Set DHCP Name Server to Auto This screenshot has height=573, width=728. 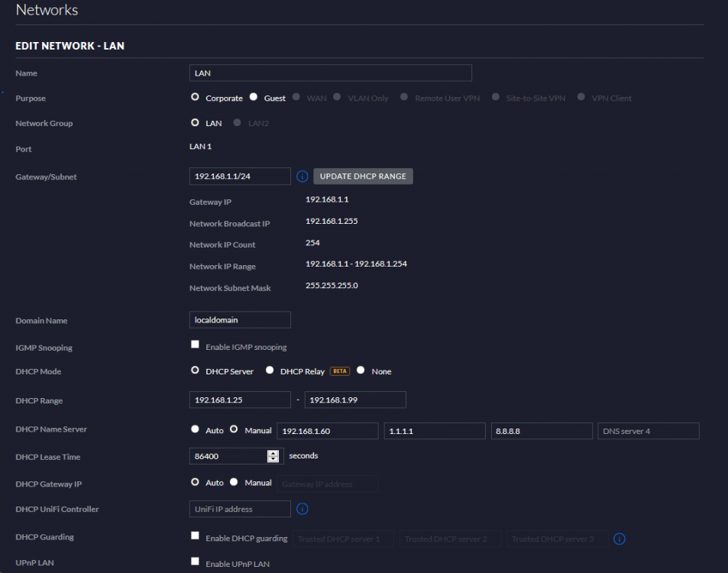pyautogui.click(x=195, y=429)
